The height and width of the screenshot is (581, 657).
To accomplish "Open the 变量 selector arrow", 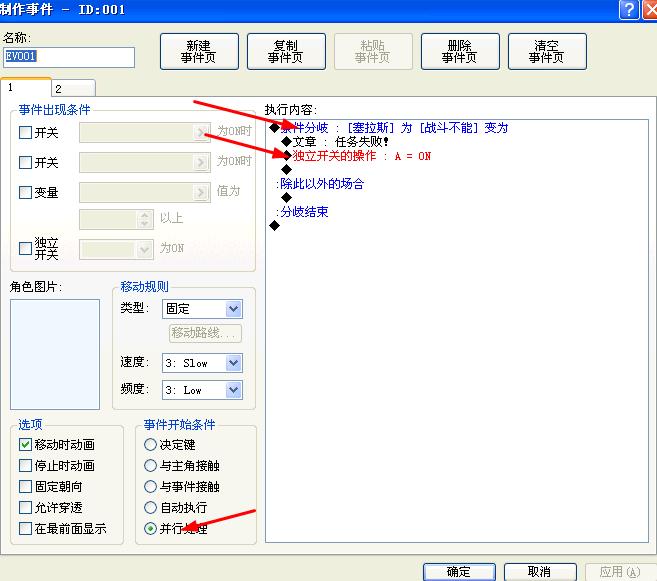I will point(201,193).
